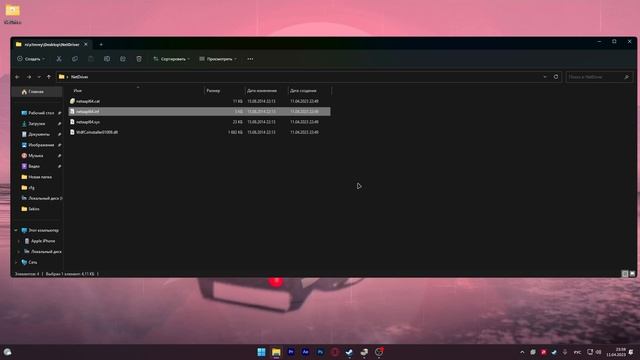This screenshot has width=640, height=360.
Task: Open recent locations dropdown arrow
Action: (x=39, y=77)
